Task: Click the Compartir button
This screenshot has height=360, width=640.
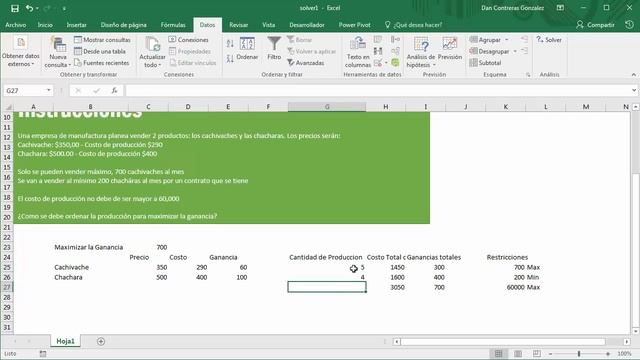Action: point(595,25)
